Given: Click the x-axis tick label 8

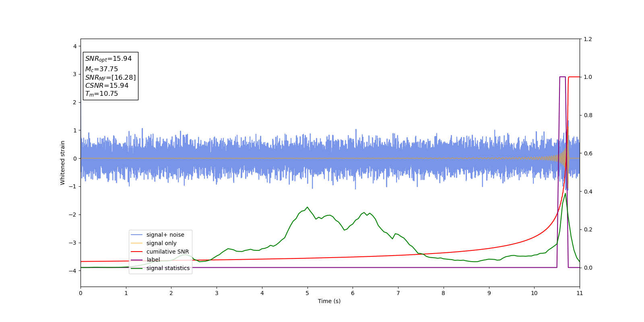Looking at the screenshot, I should (x=444, y=293).
